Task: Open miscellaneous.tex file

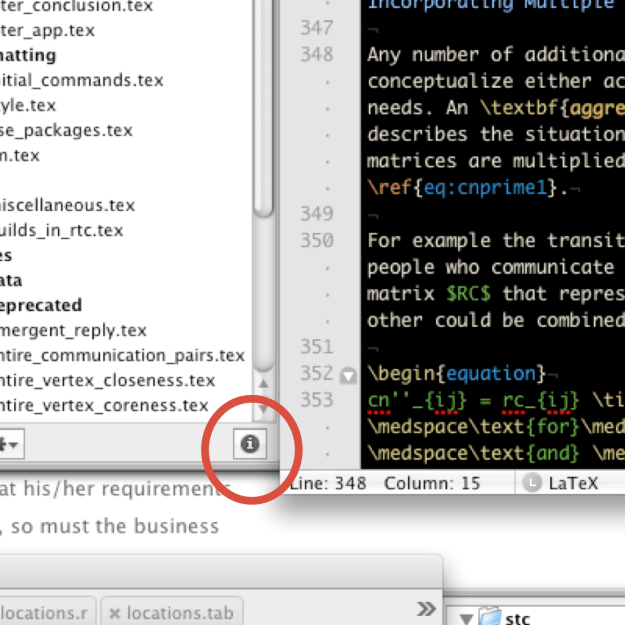Action: 67,205
